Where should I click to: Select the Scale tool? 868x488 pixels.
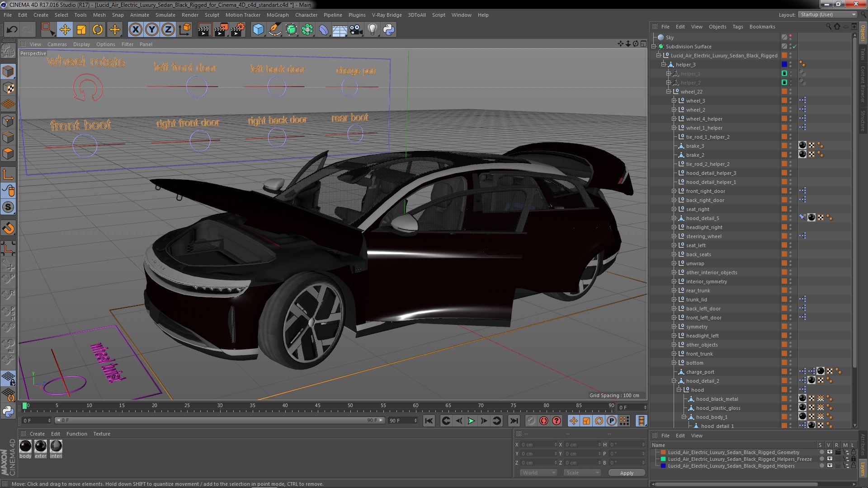pyautogui.click(x=81, y=30)
